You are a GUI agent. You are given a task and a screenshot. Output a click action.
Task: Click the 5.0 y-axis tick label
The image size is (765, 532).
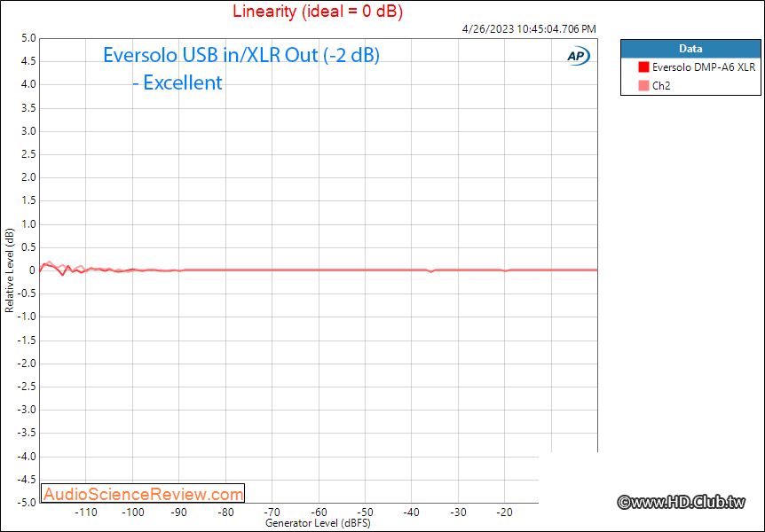pos(28,38)
